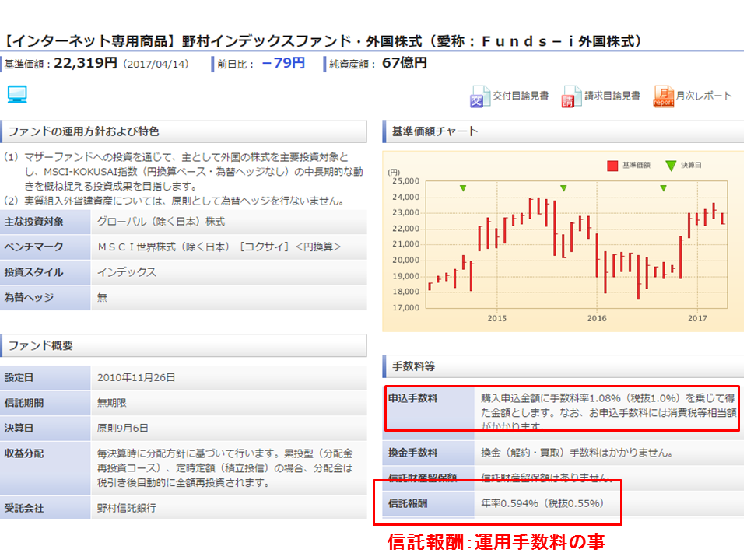
Task: Click the 年率0.594%（税抜0.55%） value
Action: click(x=542, y=503)
